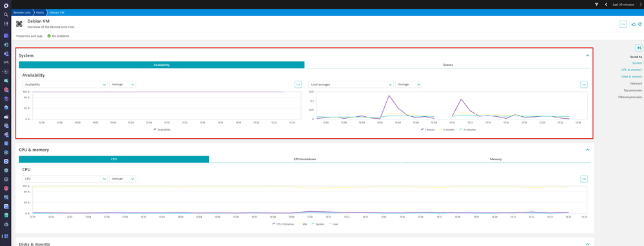This screenshot has height=246, width=644.
Task: Open the Average dropdown beside Availability metric
Action: 122,85
